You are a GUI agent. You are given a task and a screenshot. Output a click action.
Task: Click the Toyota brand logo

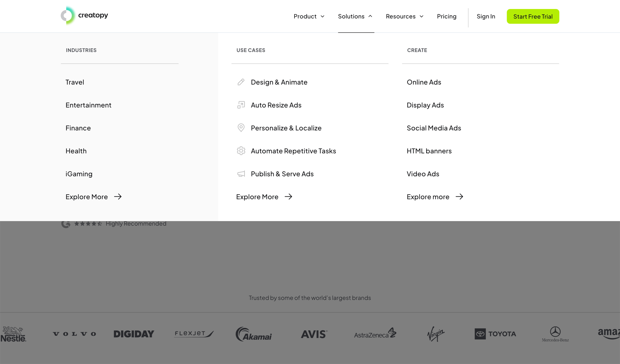click(x=495, y=334)
